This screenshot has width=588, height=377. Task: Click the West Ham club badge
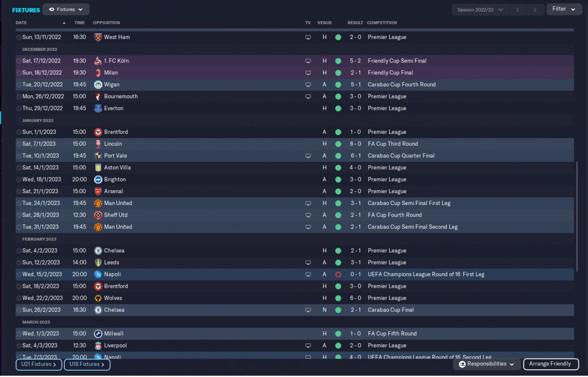click(x=98, y=37)
